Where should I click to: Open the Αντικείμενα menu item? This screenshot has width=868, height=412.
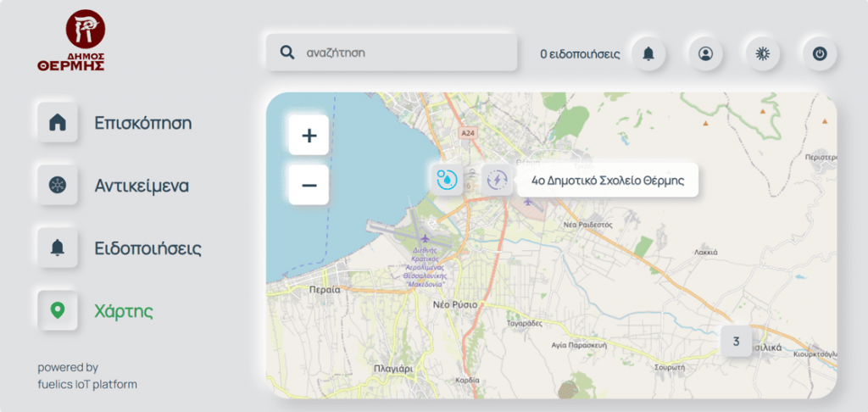(142, 186)
